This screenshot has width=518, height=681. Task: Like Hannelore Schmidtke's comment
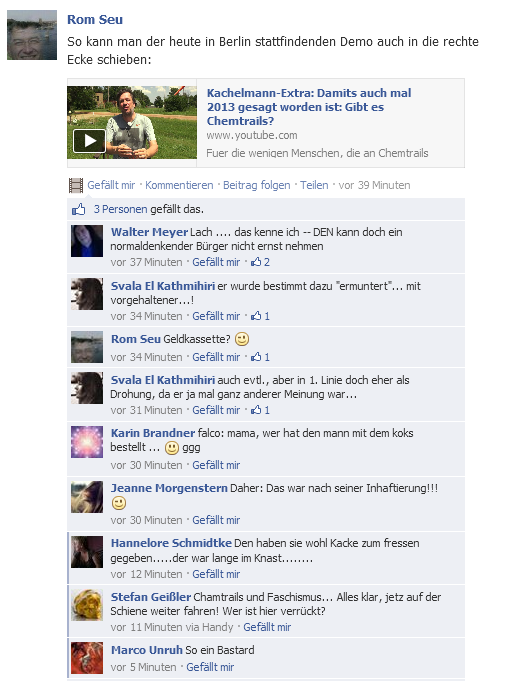[x=216, y=574]
